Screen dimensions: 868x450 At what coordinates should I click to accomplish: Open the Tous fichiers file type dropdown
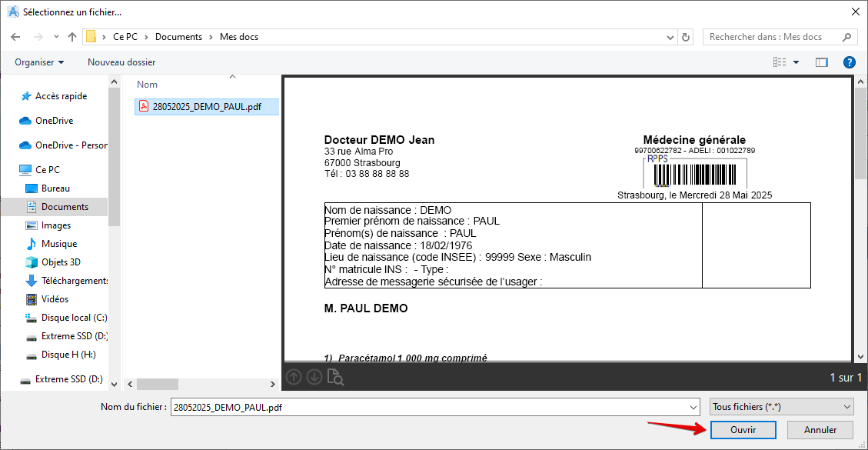[x=782, y=407]
